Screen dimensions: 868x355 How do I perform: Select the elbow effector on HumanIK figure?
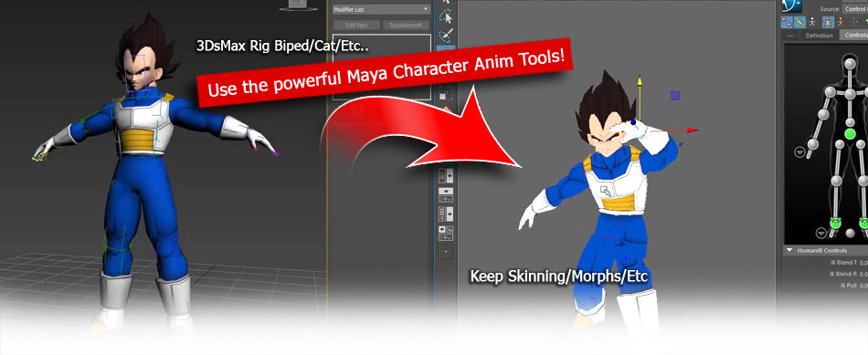point(824,114)
